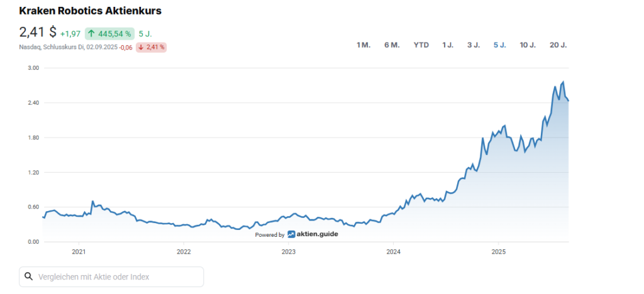Click the current price 2,41 $
Viewport: 644px width, 294px height.
(38, 33)
